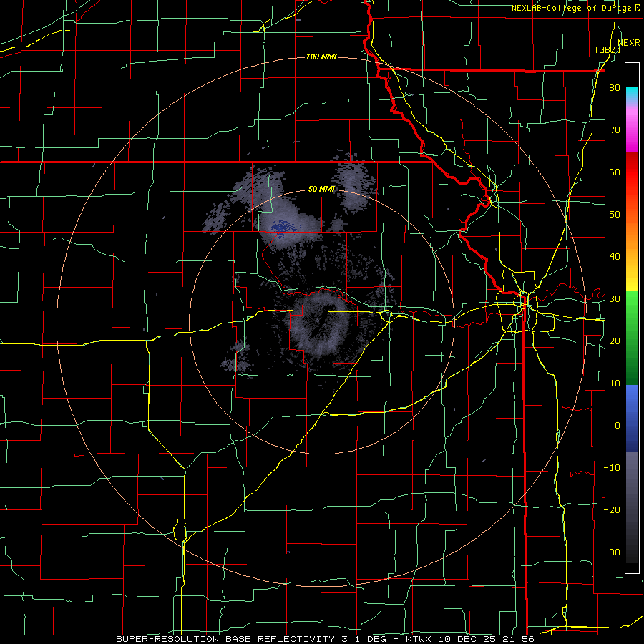Click the 40 dBZ scale value
Image resolution: width=644 pixels, height=644 pixels.
[x=615, y=257]
